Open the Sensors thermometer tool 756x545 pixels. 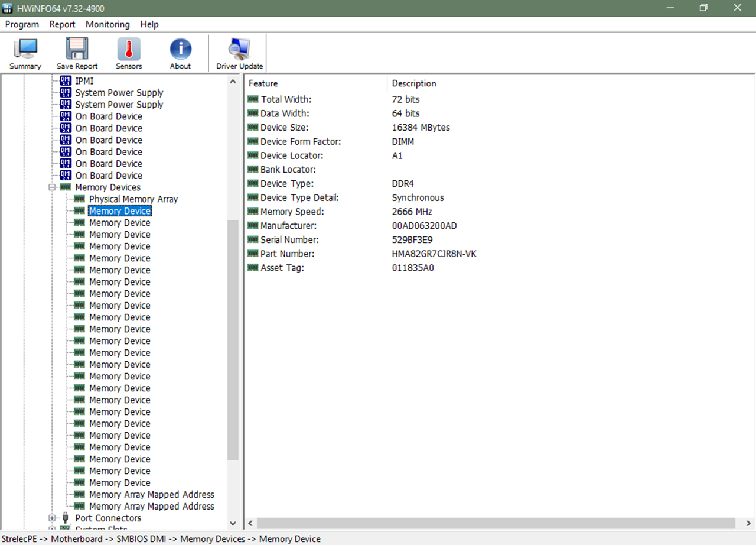pyautogui.click(x=129, y=54)
